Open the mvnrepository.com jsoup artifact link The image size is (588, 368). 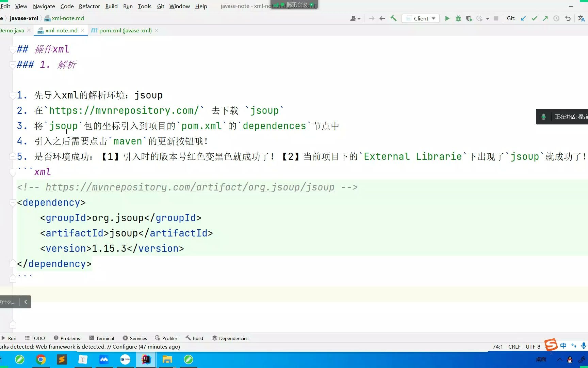(x=190, y=187)
